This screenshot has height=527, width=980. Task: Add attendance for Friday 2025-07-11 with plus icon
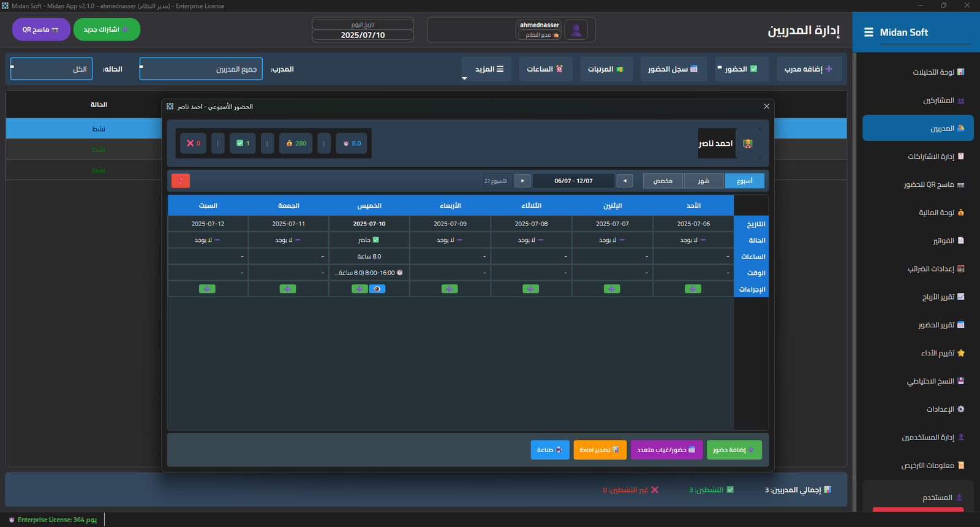(x=288, y=289)
